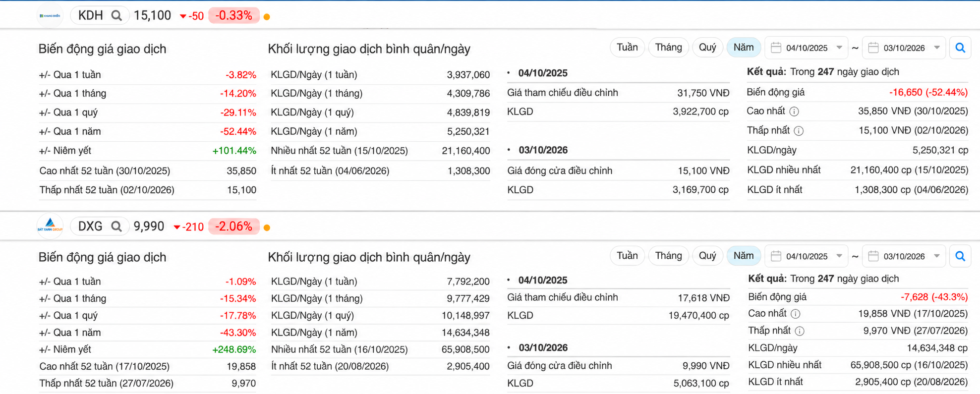The height and width of the screenshot is (394, 980).
Task: Click calendar icon of DXG end date 03/10/2026
Action: [x=873, y=256]
